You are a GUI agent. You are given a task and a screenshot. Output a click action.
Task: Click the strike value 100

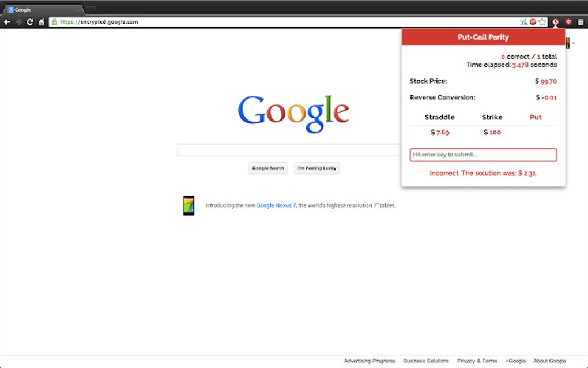495,132
